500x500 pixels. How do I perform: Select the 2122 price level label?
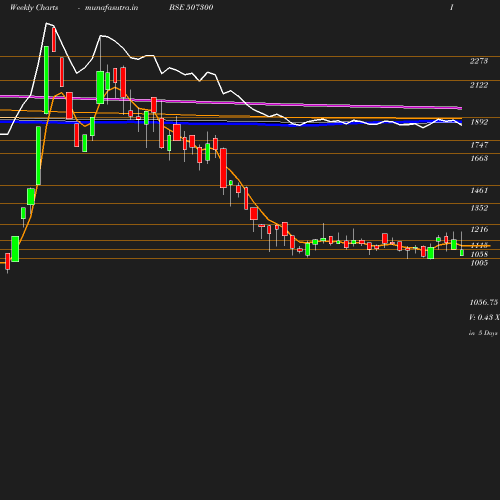click(479, 85)
